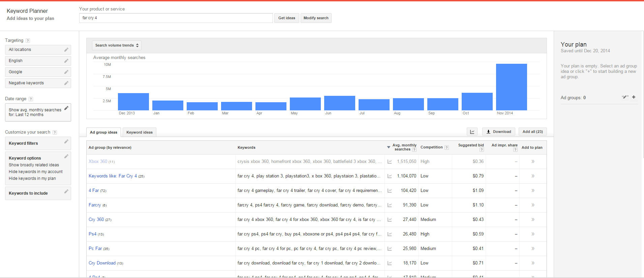Click Show broadly related ideas option
The height and width of the screenshot is (278, 644).
click(34, 165)
